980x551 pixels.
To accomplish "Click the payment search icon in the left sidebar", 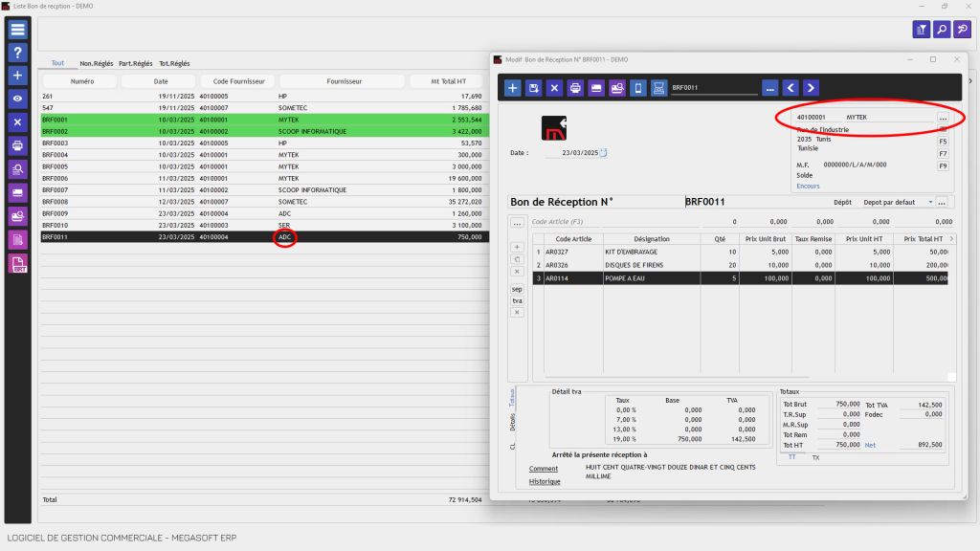I will [x=17, y=216].
